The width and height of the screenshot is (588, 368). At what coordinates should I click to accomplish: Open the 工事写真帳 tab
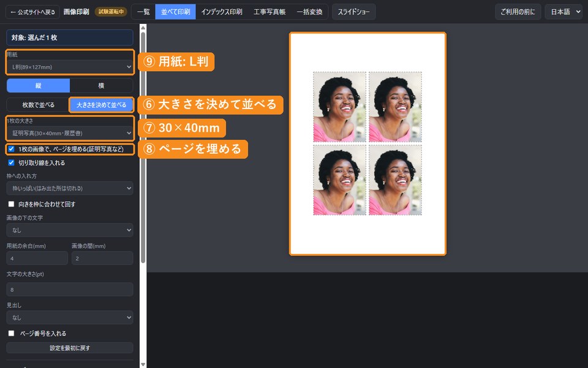click(269, 12)
